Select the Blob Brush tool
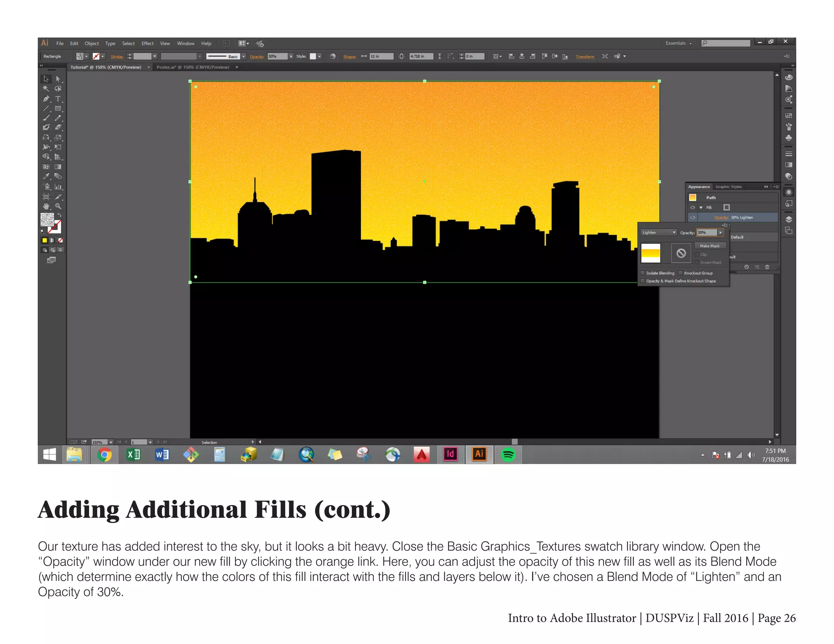834x644 pixels. [46, 127]
